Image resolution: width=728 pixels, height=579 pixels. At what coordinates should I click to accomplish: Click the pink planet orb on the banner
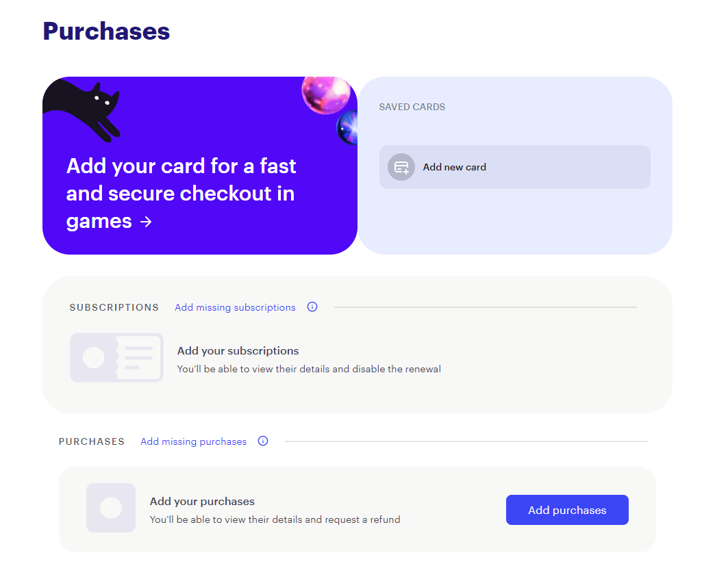coord(325,94)
